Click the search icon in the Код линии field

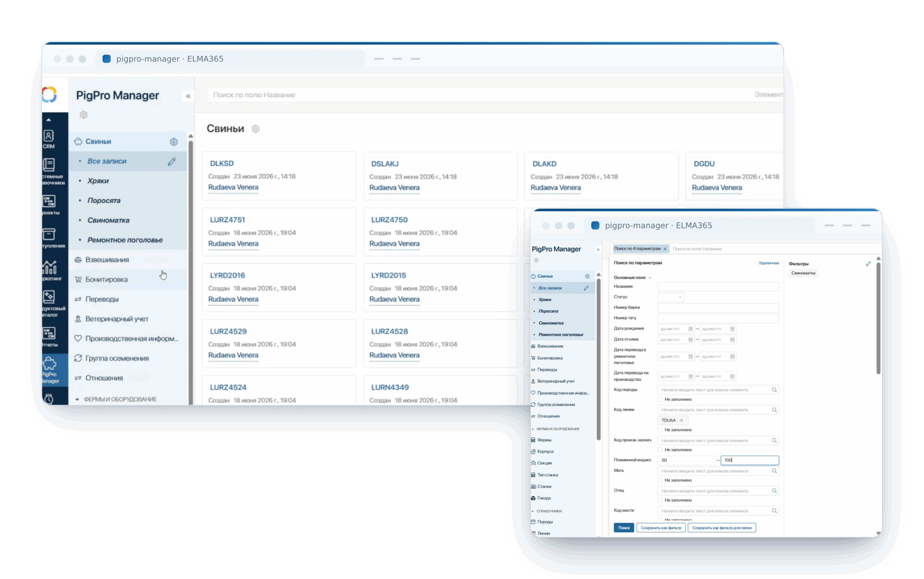[774, 410]
